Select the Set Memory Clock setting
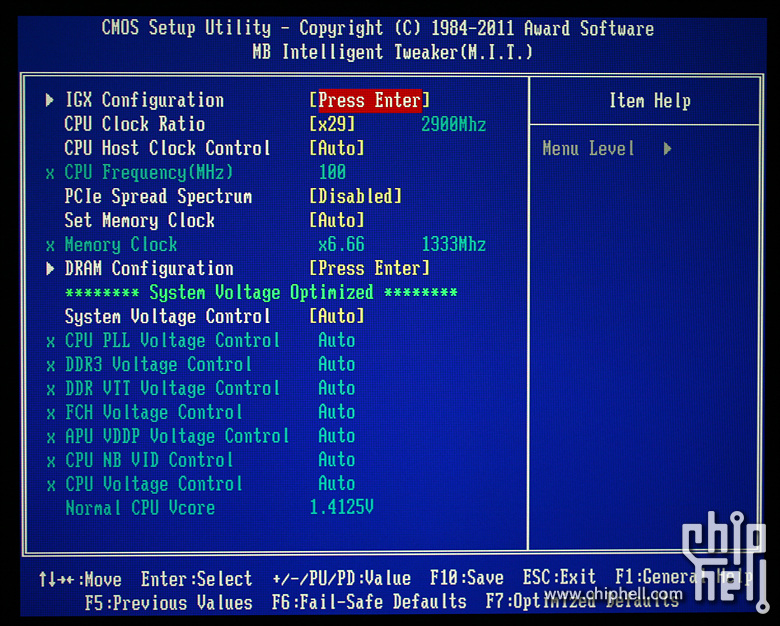Screen dimensions: 780x626 pos(140,220)
